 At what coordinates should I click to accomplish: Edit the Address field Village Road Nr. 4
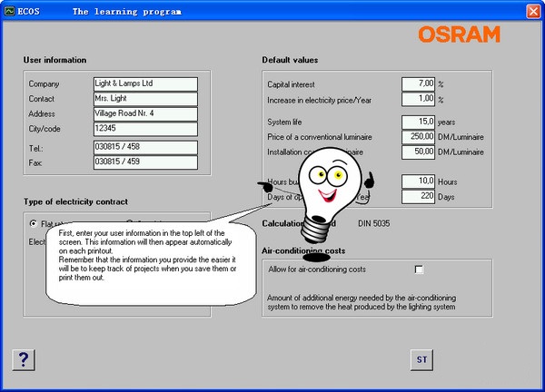[145, 114]
